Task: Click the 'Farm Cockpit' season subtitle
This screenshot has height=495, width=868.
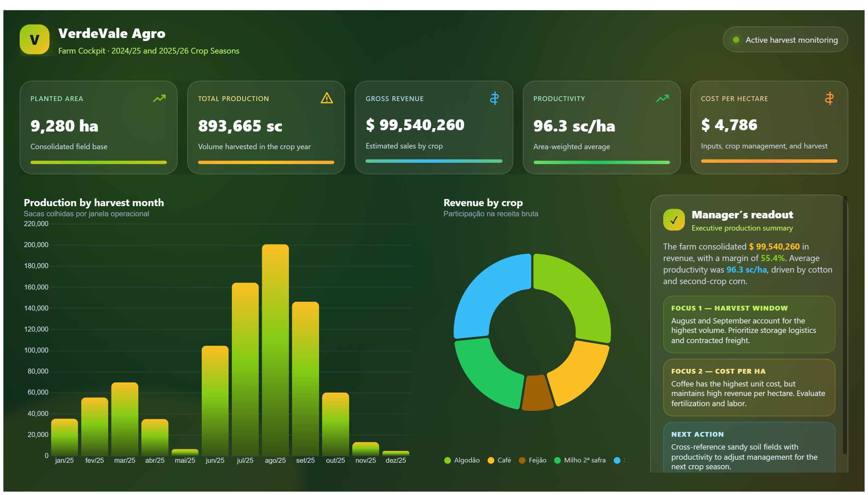Action: click(x=149, y=51)
